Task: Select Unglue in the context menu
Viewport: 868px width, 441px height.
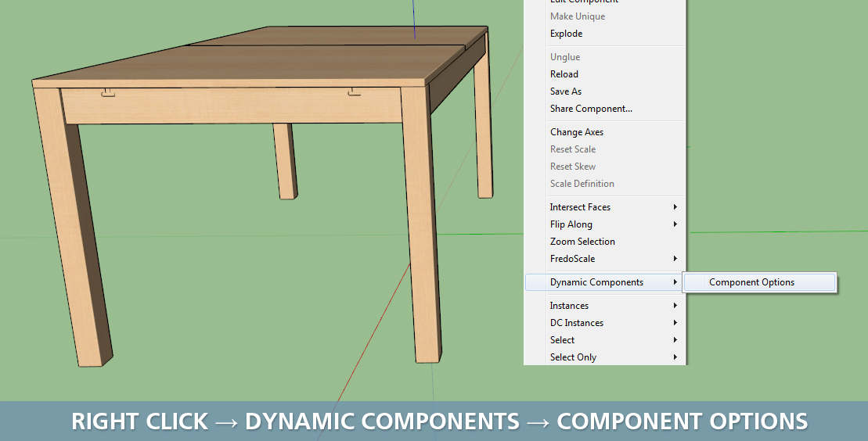Action: click(x=604, y=57)
